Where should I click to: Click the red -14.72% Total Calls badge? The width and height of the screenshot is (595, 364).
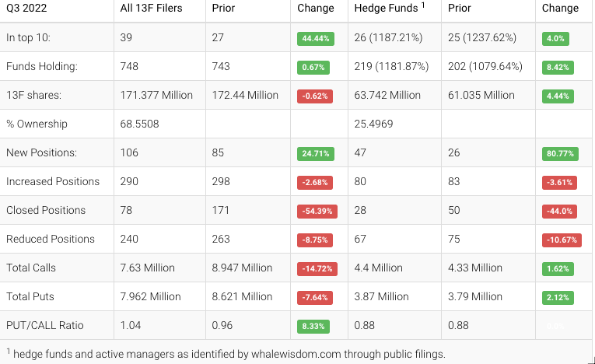click(318, 268)
